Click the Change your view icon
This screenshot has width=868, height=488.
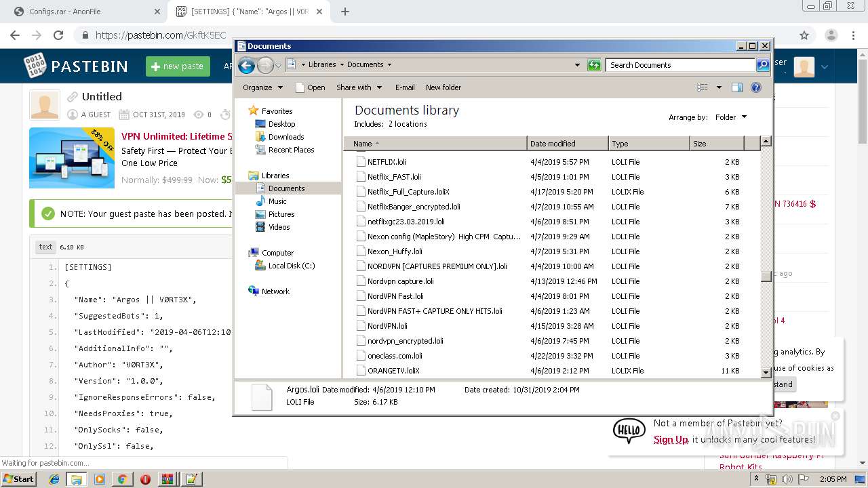pos(703,87)
